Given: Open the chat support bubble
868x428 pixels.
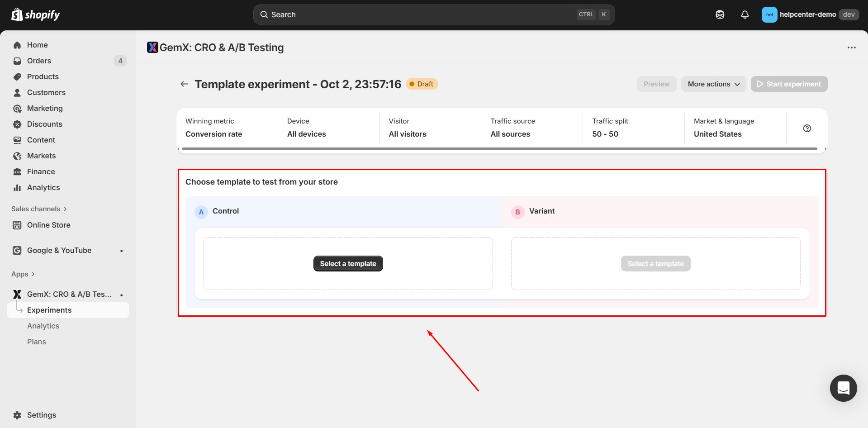Looking at the screenshot, I should point(843,388).
